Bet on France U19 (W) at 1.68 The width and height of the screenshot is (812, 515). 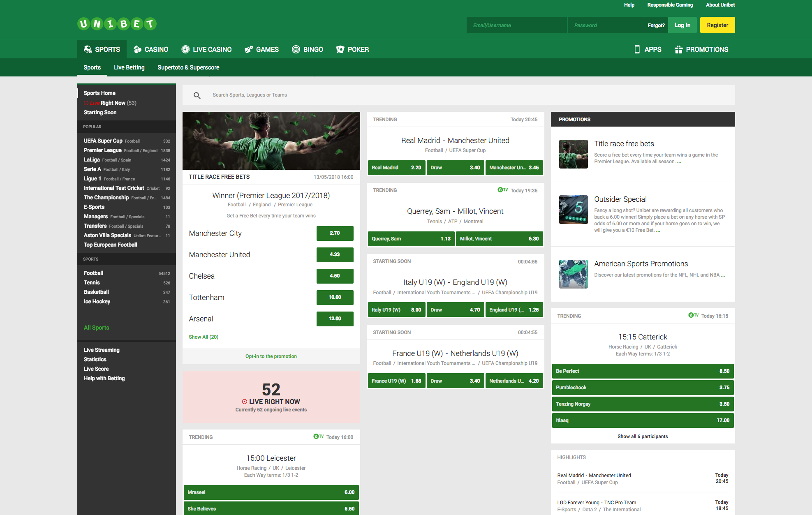396,381
